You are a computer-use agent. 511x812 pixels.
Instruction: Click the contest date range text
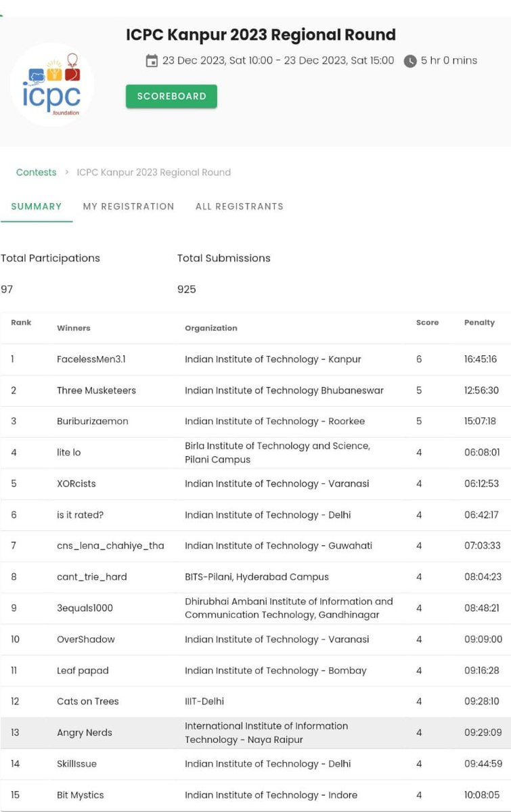pos(278,60)
